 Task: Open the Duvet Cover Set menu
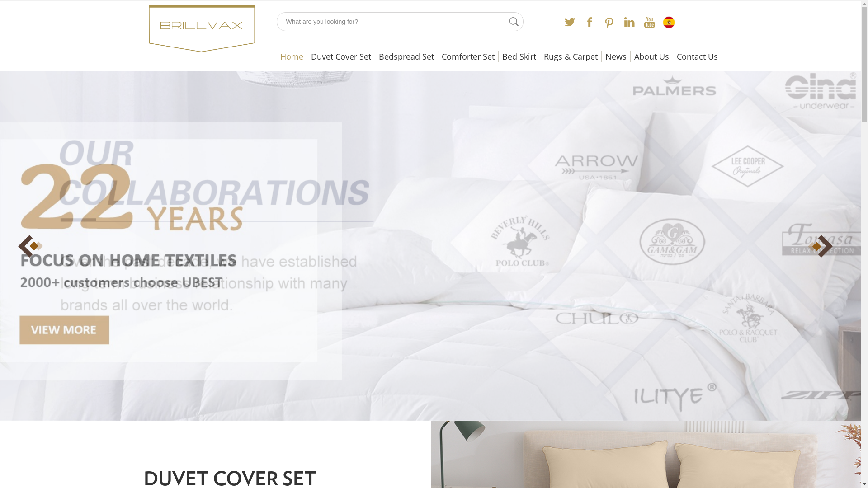(x=341, y=56)
